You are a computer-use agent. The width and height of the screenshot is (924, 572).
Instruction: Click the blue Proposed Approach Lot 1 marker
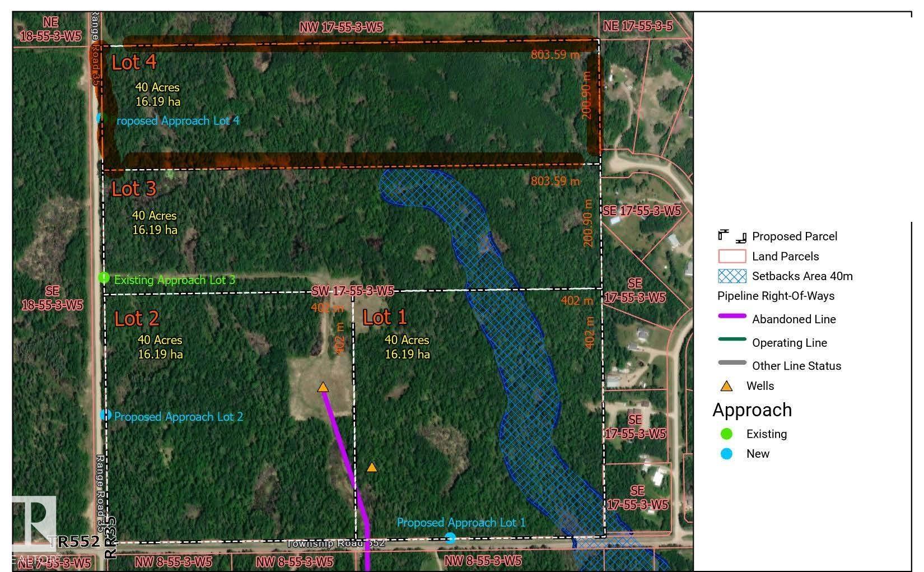click(450, 538)
